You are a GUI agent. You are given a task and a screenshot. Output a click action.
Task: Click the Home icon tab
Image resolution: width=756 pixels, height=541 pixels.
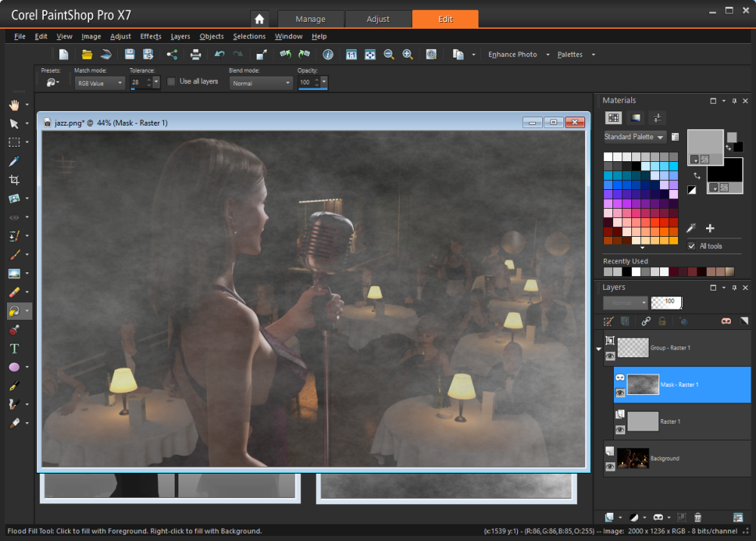click(259, 19)
